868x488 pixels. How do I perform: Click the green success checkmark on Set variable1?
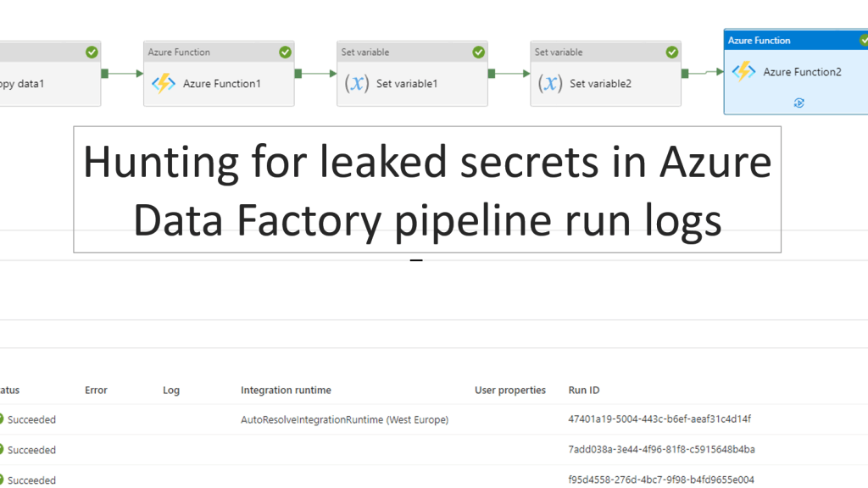pos(478,53)
